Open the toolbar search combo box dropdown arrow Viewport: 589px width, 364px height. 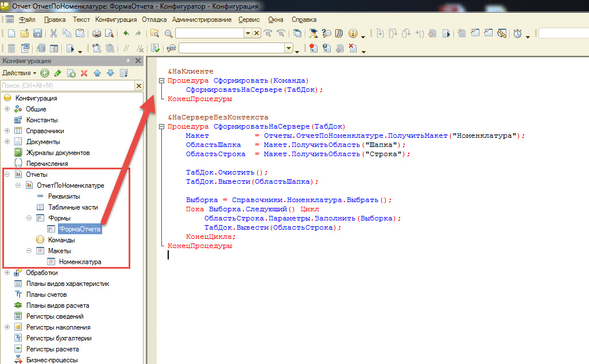(248, 33)
